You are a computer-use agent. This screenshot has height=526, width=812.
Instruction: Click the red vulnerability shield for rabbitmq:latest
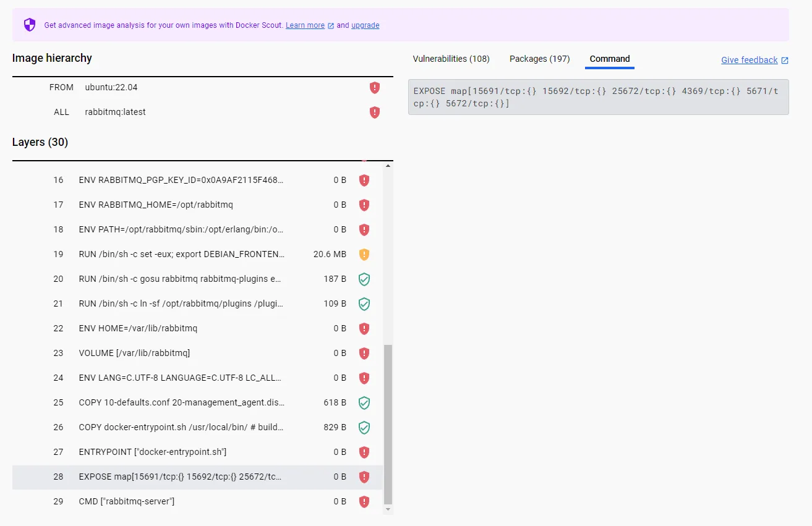[375, 112]
